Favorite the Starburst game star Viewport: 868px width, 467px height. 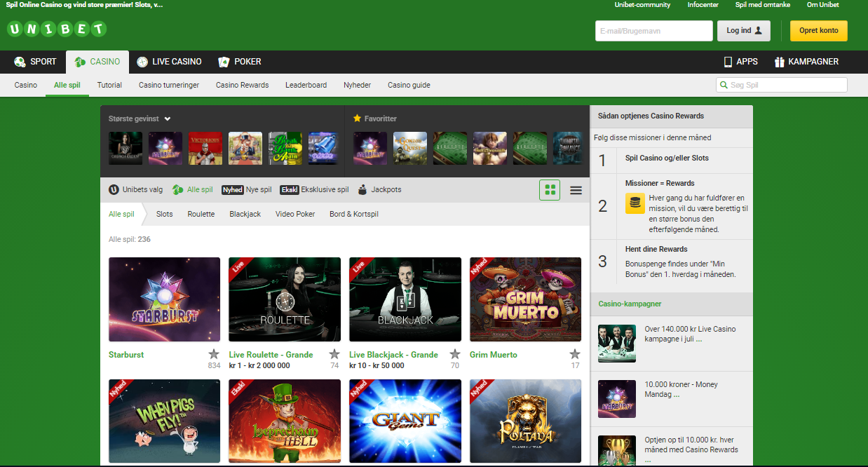point(214,354)
